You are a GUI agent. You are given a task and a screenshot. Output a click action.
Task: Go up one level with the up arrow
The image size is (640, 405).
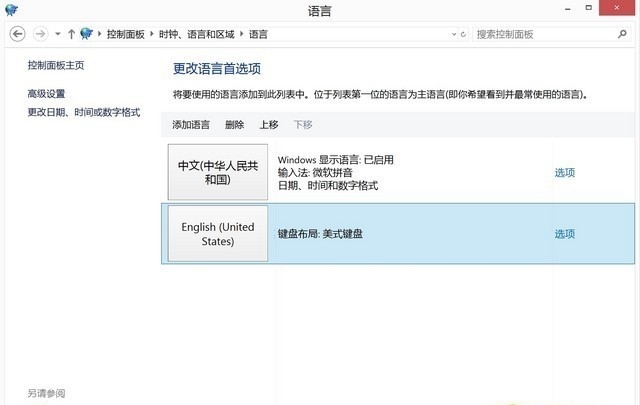71,34
